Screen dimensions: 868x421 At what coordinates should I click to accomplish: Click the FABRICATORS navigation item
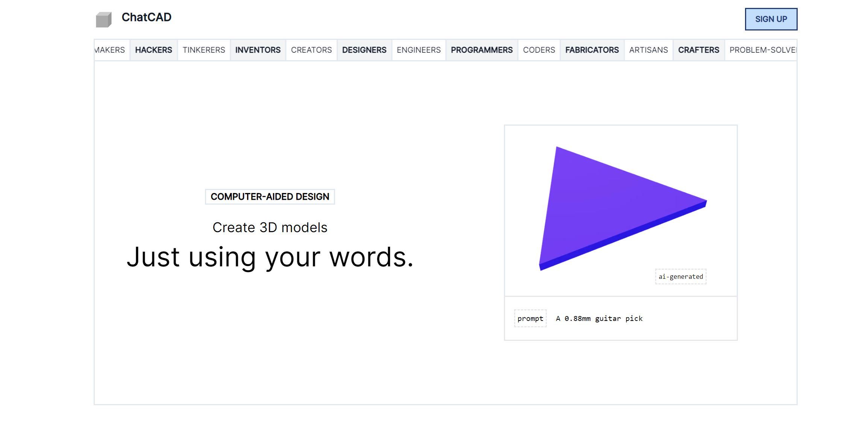[592, 50]
